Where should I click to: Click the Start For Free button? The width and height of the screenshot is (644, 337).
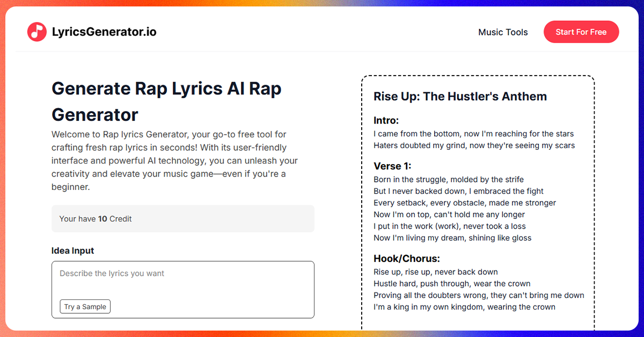[581, 32]
